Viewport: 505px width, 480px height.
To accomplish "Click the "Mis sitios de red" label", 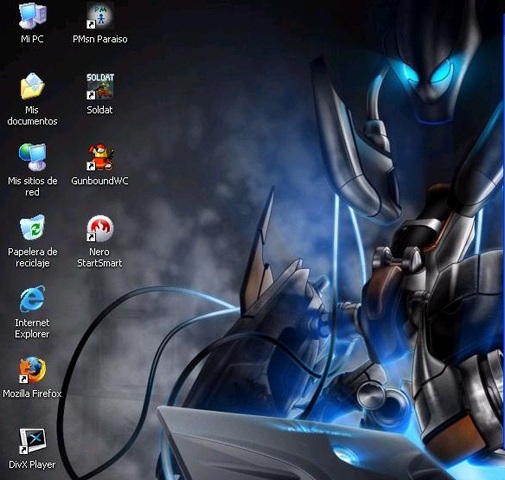I will coord(32,186).
